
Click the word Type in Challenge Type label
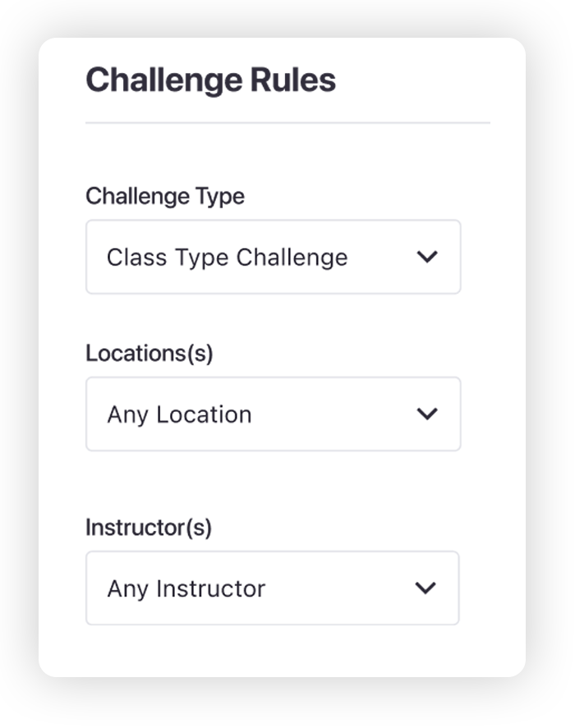(220, 197)
